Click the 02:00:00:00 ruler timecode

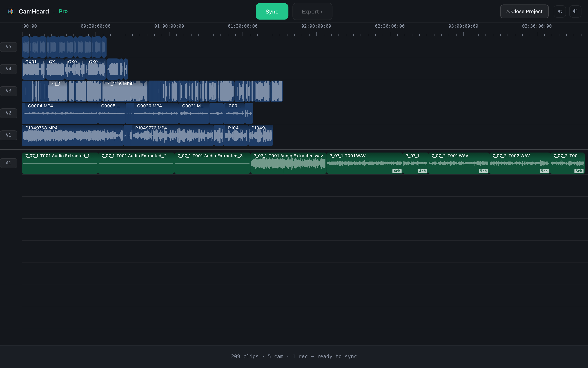click(x=316, y=26)
